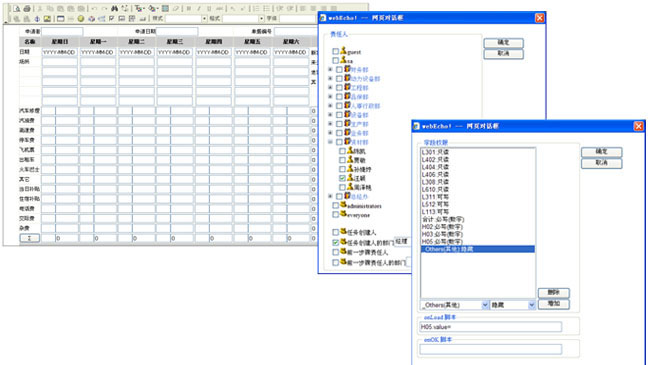The image size is (650, 365).
Task: Click the redo arrow in the toolbar
Action: point(105,8)
